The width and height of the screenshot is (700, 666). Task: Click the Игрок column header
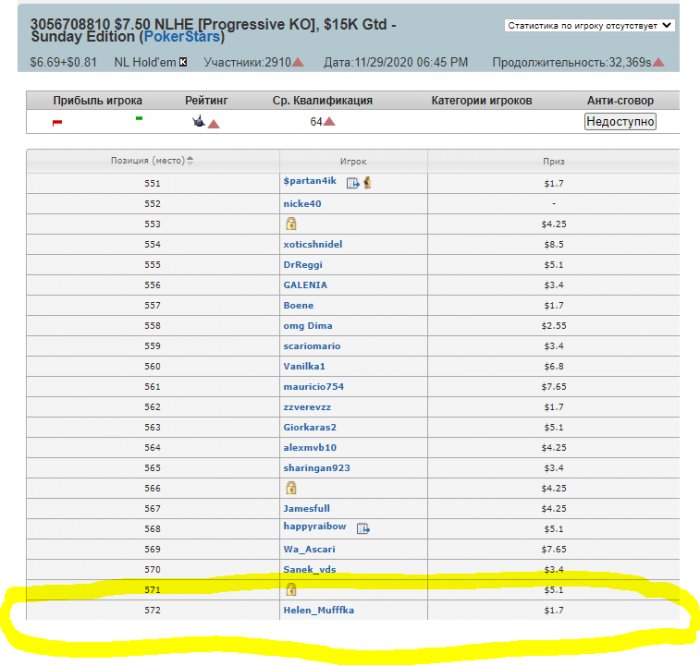(353, 161)
